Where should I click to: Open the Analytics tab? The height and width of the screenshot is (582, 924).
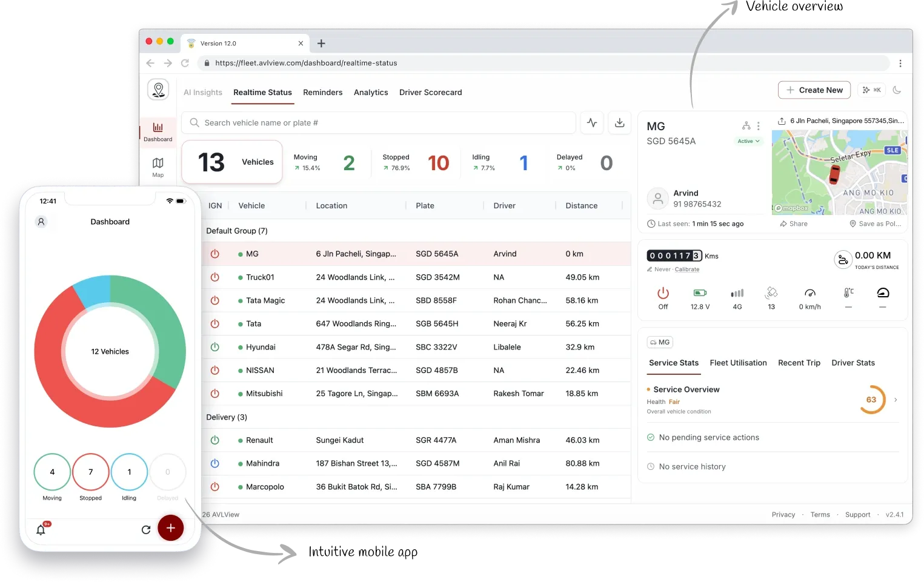coord(371,93)
